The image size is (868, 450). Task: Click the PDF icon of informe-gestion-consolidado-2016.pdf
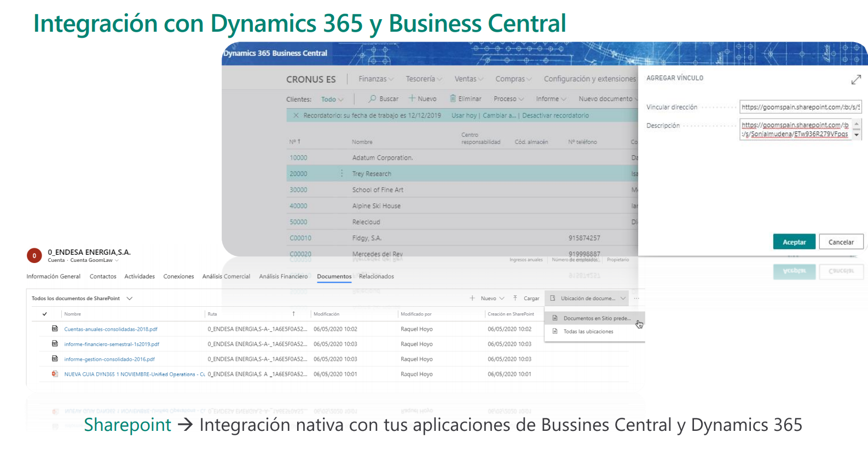[55, 359]
